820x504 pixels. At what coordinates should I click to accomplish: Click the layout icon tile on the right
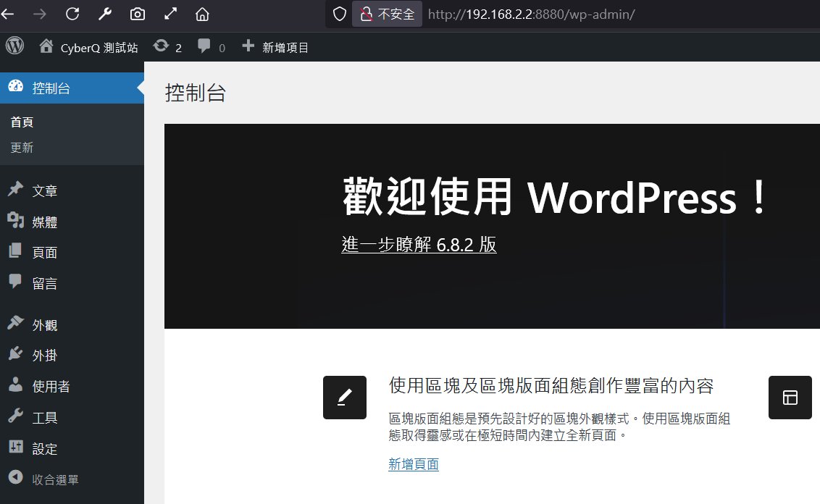point(790,398)
